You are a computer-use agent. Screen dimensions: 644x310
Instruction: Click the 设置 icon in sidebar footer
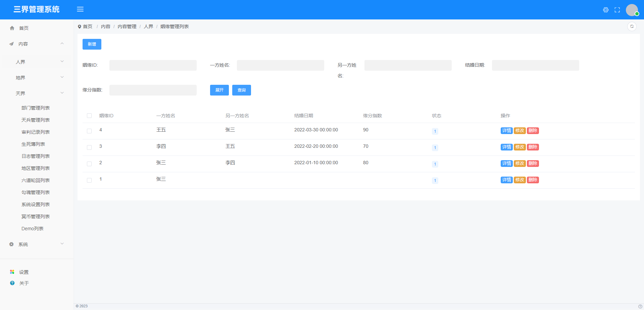pos(12,272)
